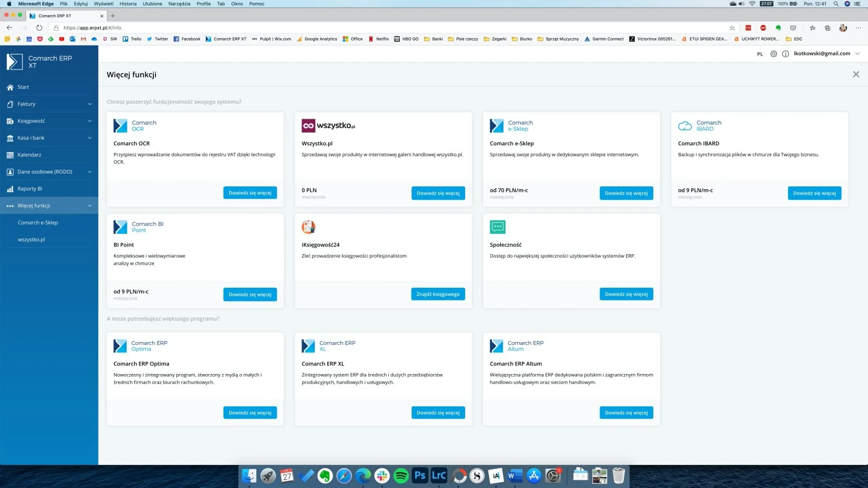The width and height of the screenshot is (868, 488).
Task: Close the Więcej funkcji panel
Action: coord(856,74)
